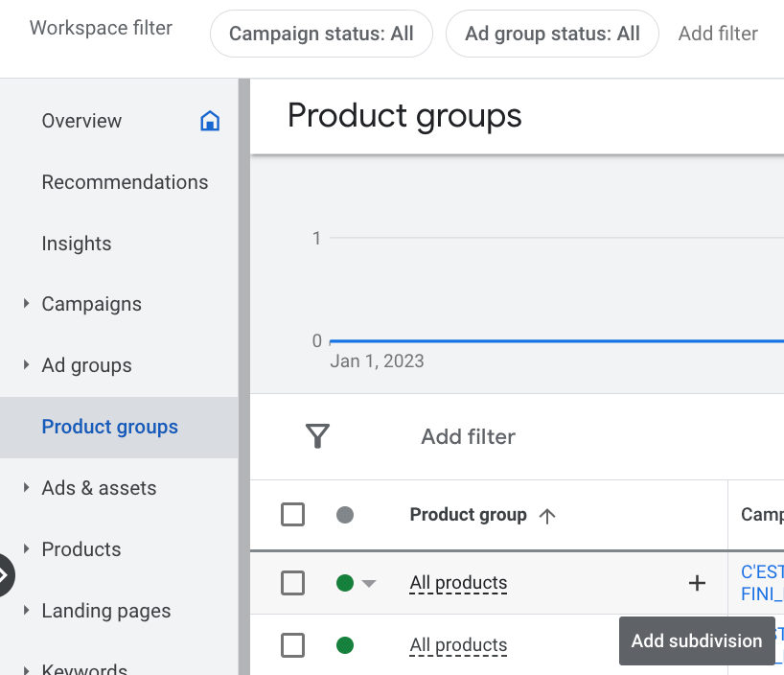Open the Overview page

[81, 121]
